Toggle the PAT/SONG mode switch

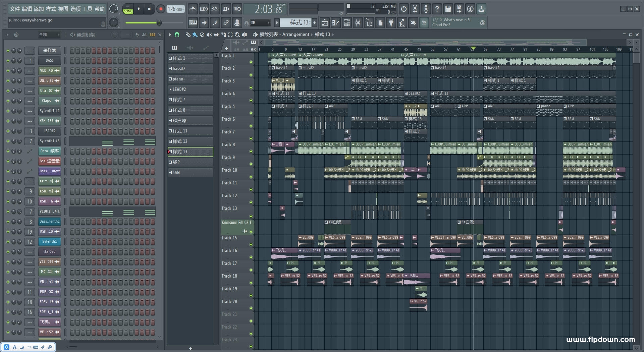pyautogui.click(x=128, y=9)
